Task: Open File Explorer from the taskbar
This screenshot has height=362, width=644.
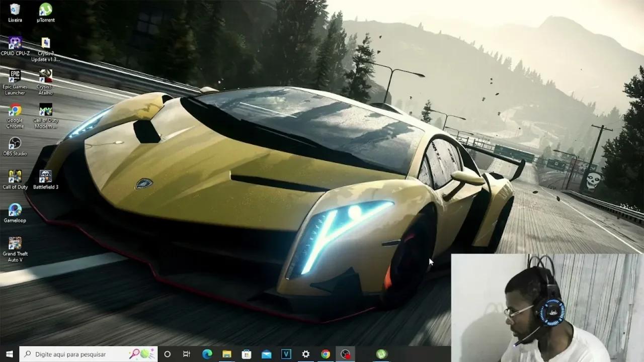Action: tap(226, 354)
